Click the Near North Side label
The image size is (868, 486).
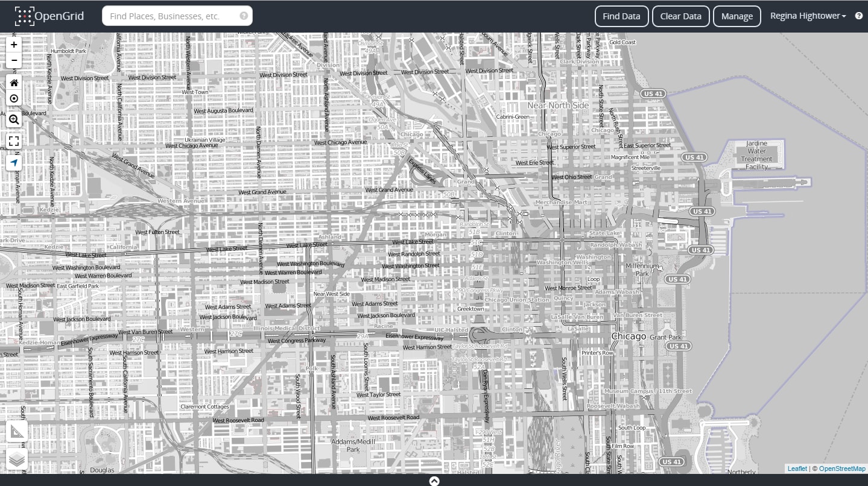click(557, 106)
